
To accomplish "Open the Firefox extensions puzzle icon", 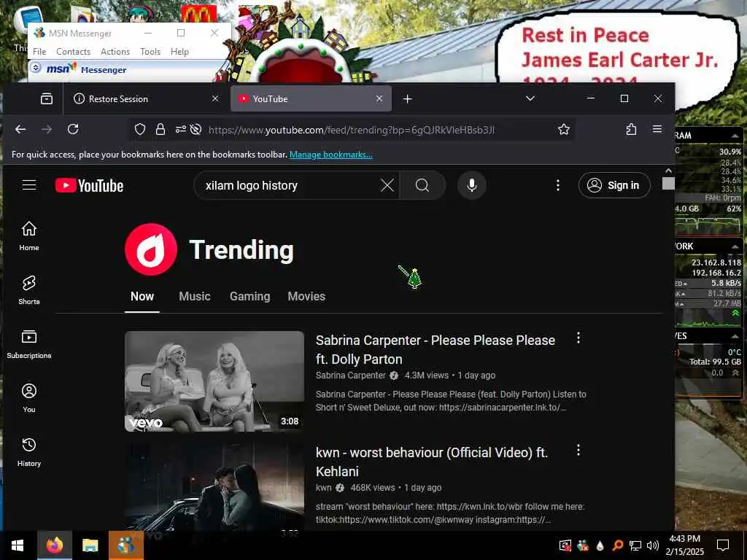I will pyautogui.click(x=631, y=130).
